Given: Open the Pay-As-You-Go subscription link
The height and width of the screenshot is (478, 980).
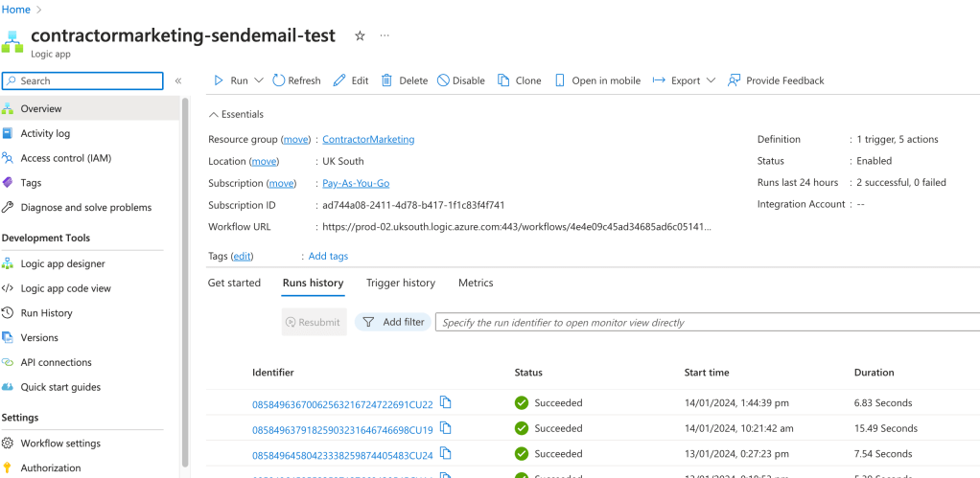Looking at the screenshot, I should point(356,184).
